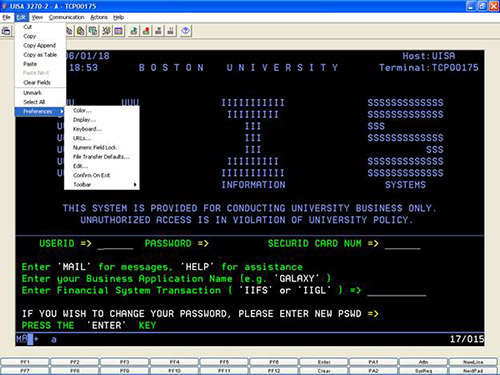Viewport: 500px width, 375px height.
Task: Click the Terminal:TCP00175 text on screen
Action: 429,68
